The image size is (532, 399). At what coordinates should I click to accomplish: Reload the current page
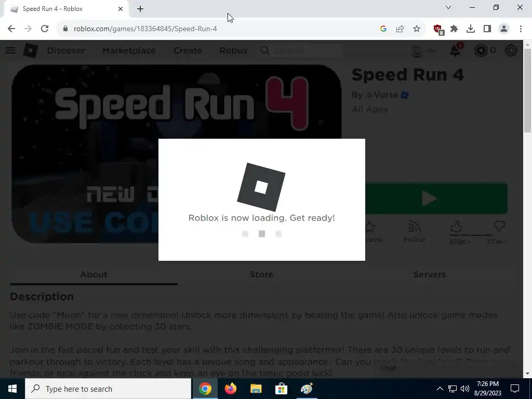[x=45, y=29]
